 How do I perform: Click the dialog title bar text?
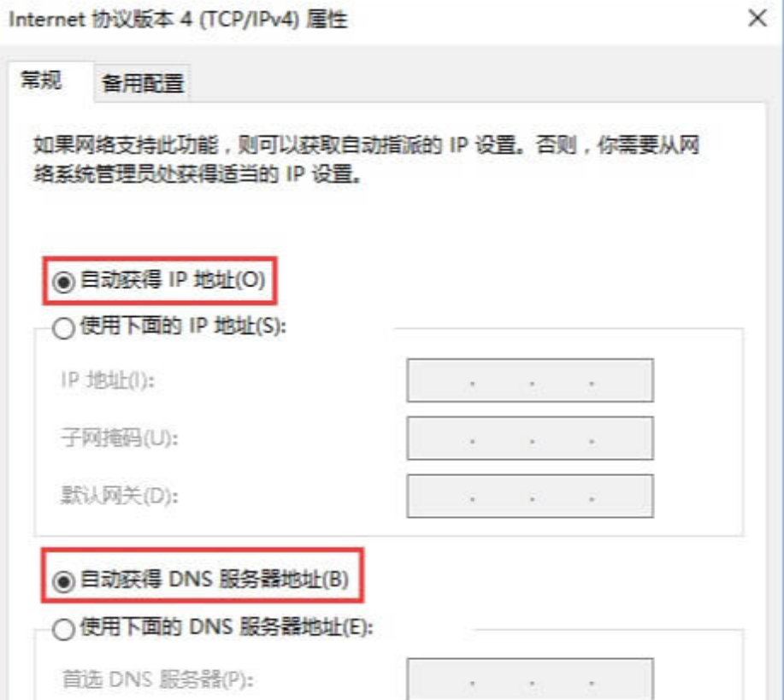point(179,20)
